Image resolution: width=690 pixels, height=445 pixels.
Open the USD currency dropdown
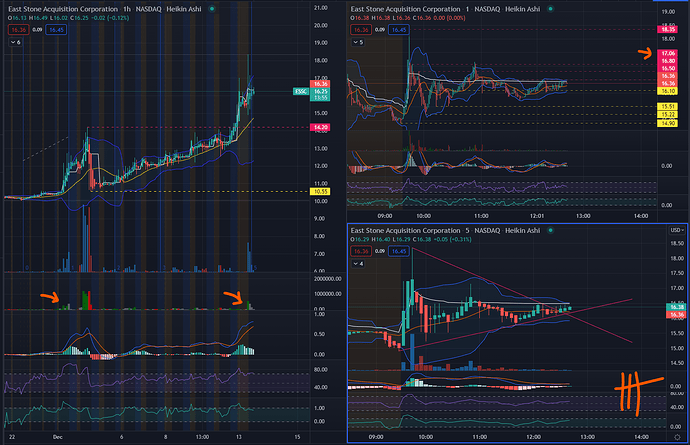677,230
